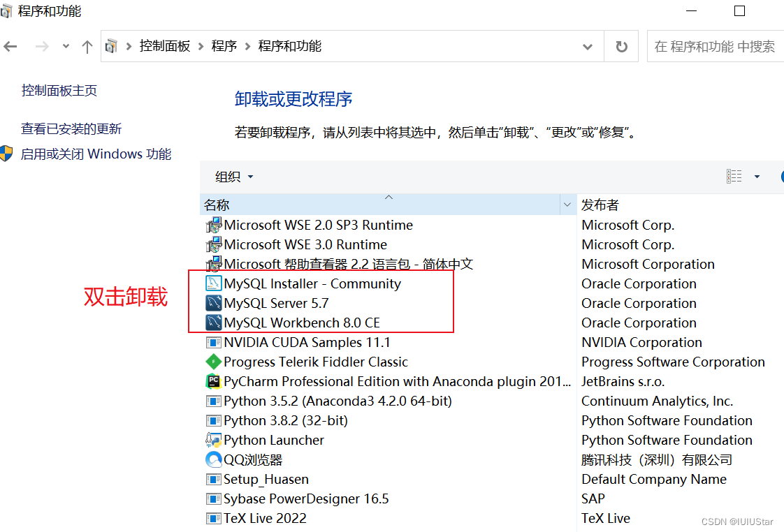Expand more view options arrow

(x=757, y=177)
